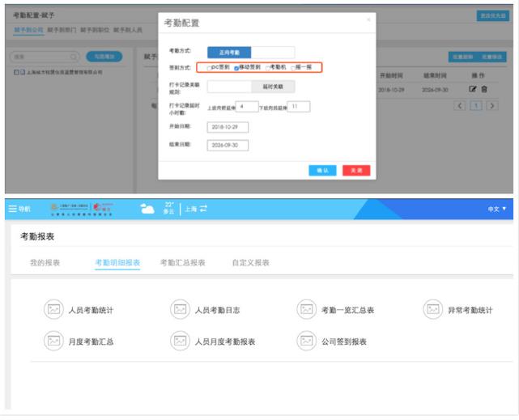This screenshot has width=519, height=420.
Task: Tick the 摇一摇 checkbox
Action: [x=292, y=69]
